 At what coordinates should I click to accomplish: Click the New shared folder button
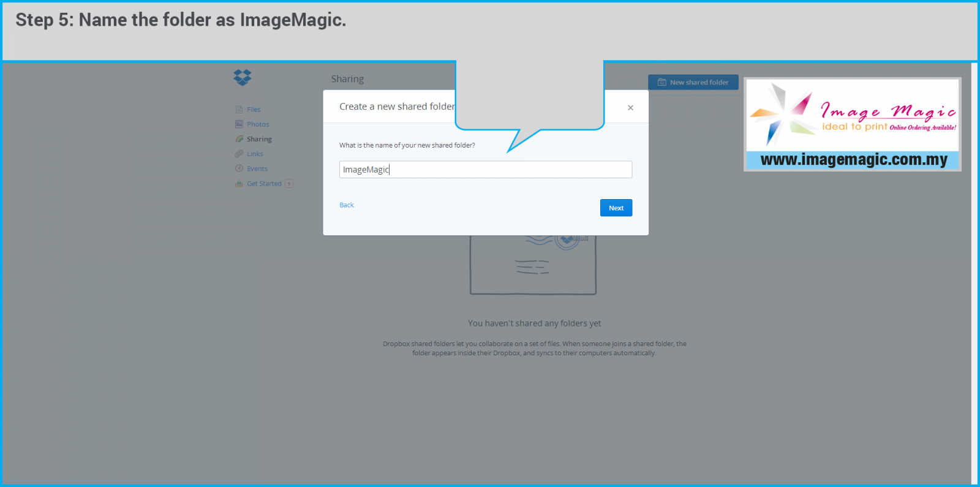click(x=693, y=82)
